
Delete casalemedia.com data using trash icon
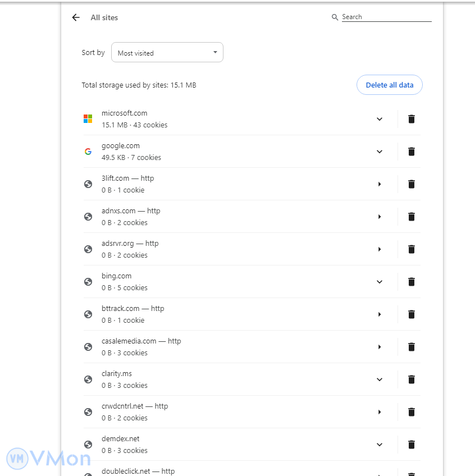(x=412, y=347)
